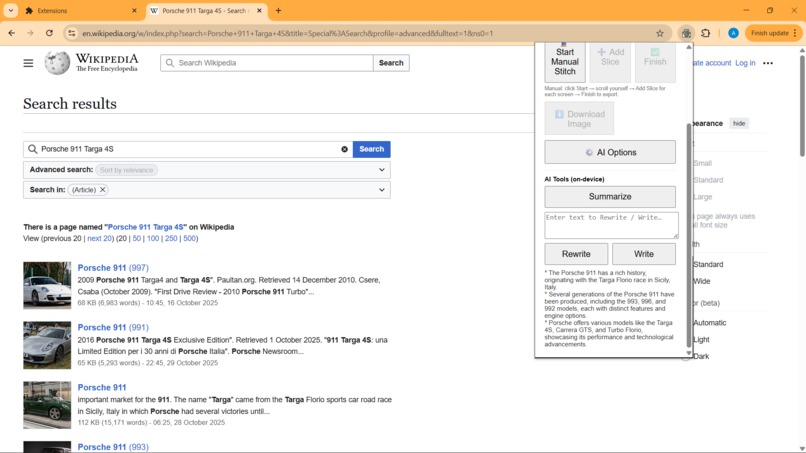Open the Porsche 911 Targa 4S page link

[145, 227]
